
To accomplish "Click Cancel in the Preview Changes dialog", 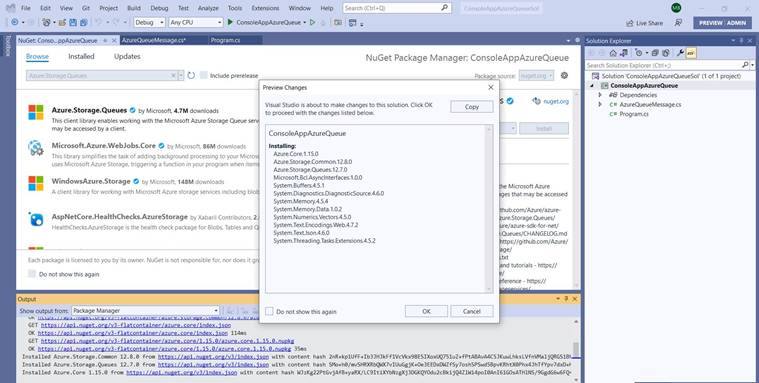I will tap(472, 311).
